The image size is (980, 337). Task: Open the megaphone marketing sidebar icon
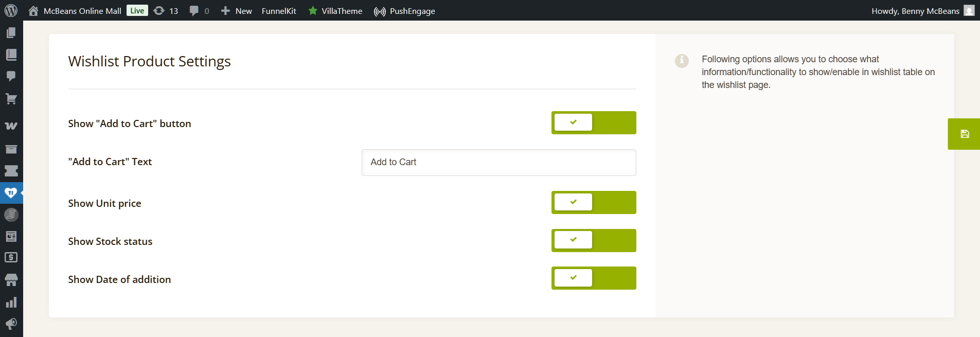point(11,324)
